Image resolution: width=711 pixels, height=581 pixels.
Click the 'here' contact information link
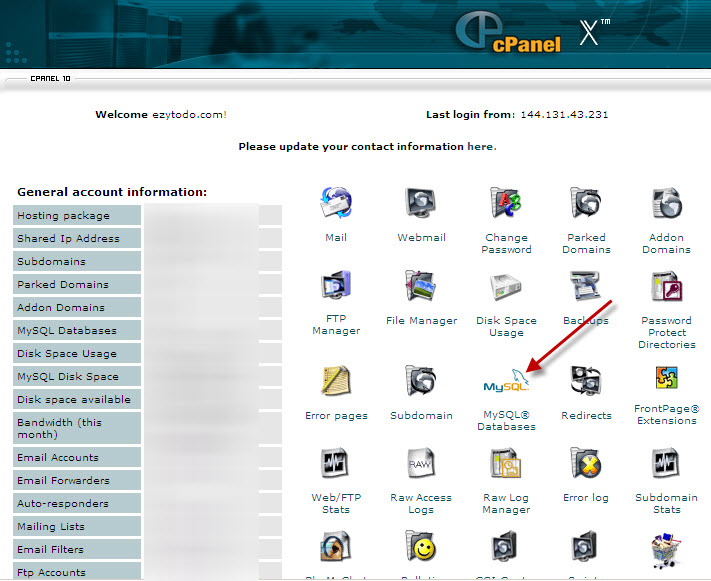480,147
